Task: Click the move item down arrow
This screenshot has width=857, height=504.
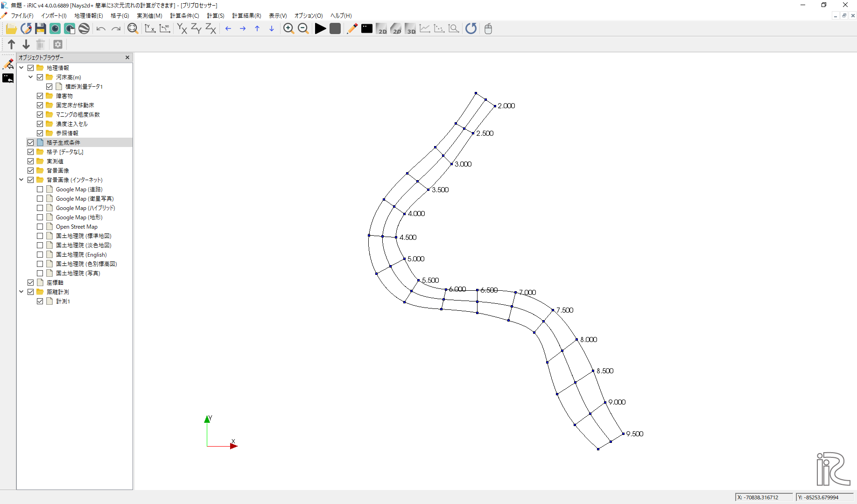Action: (26, 44)
